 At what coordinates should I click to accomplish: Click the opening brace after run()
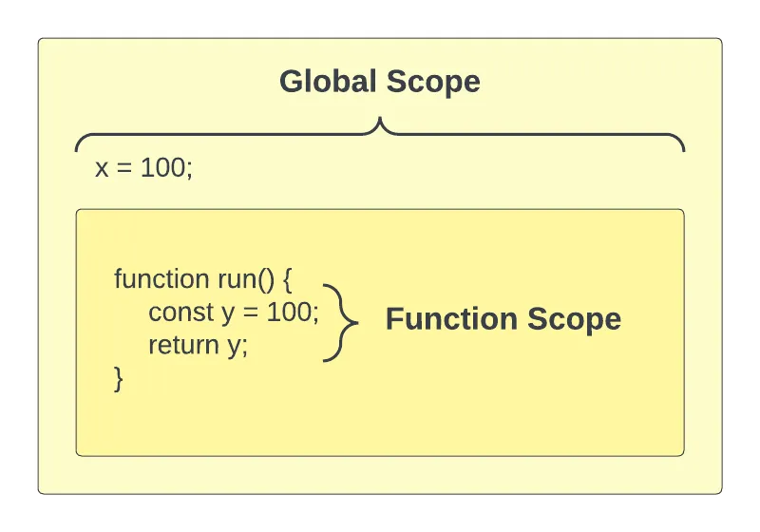tap(293, 279)
